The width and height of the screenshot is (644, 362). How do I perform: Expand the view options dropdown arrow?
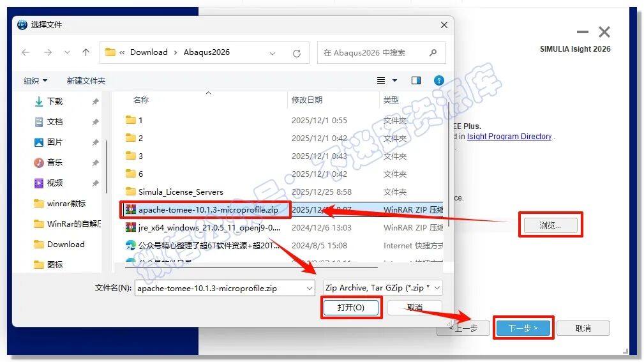[394, 80]
